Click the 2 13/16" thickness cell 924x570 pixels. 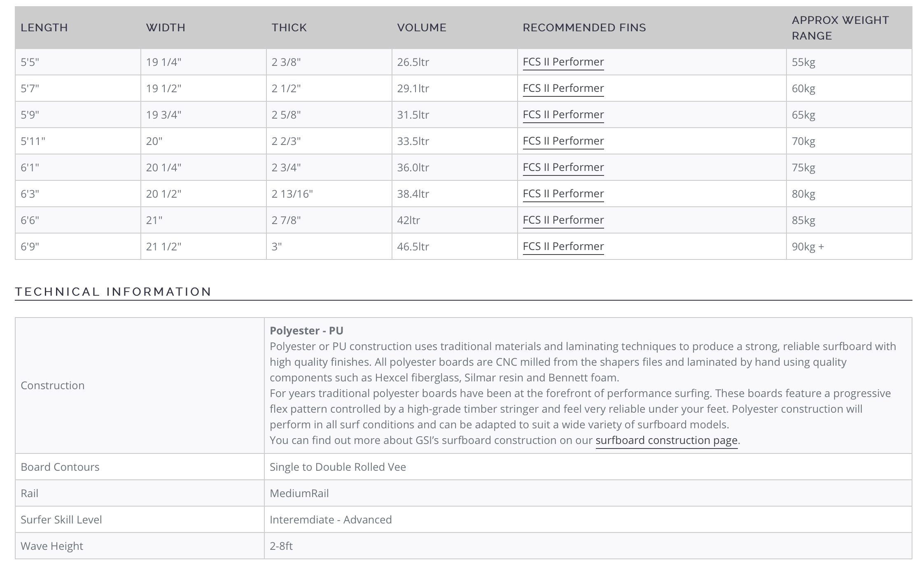coord(329,194)
